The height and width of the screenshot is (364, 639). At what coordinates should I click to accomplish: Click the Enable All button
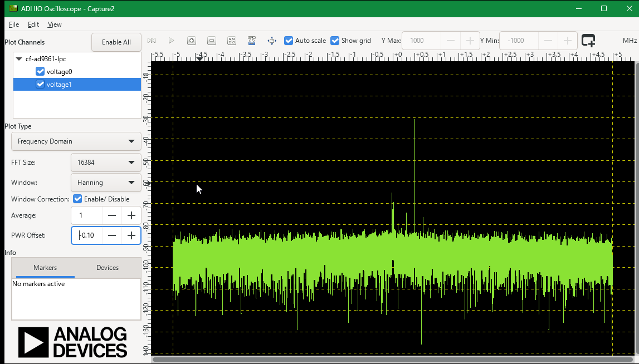click(116, 42)
